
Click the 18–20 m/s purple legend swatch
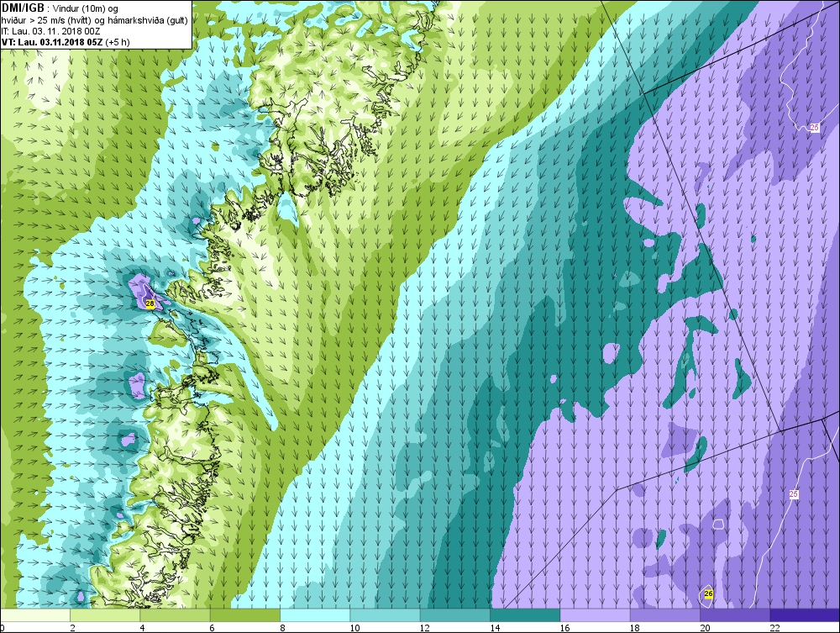tap(665, 615)
